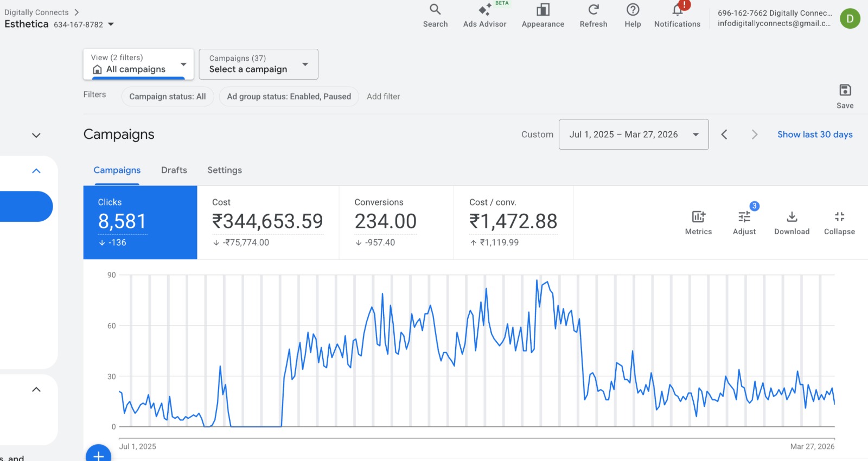Click Show last 30 days link

(x=814, y=135)
